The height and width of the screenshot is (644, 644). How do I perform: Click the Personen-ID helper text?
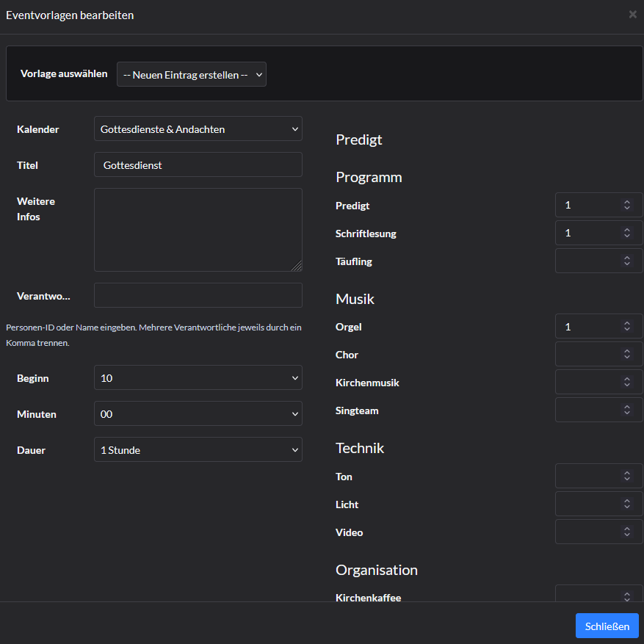click(x=153, y=335)
